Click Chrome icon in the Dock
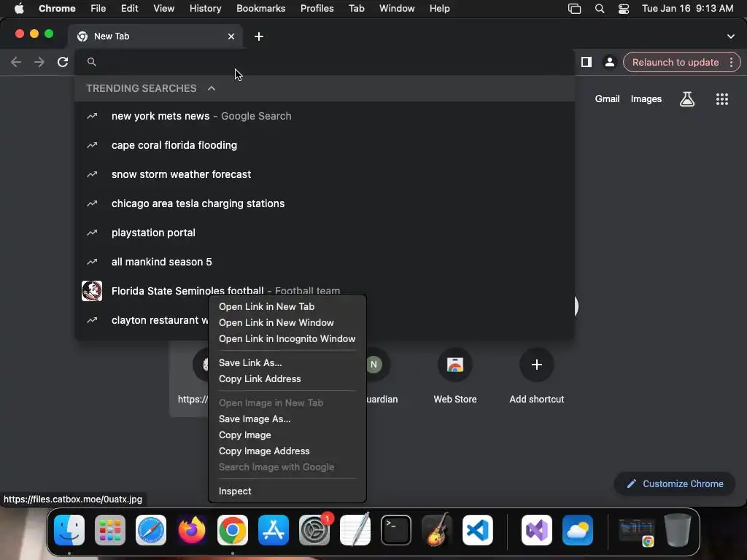The width and height of the screenshot is (747, 560). [233, 530]
